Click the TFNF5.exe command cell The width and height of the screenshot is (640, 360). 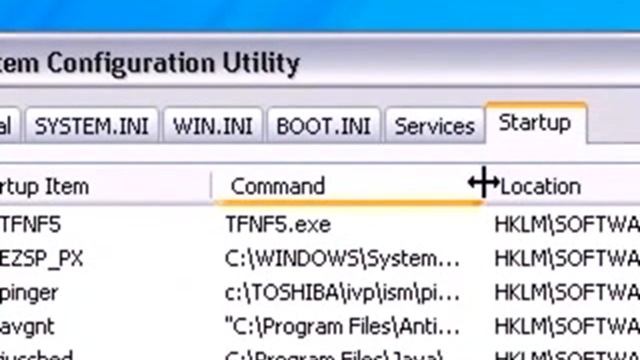point(278,224)
